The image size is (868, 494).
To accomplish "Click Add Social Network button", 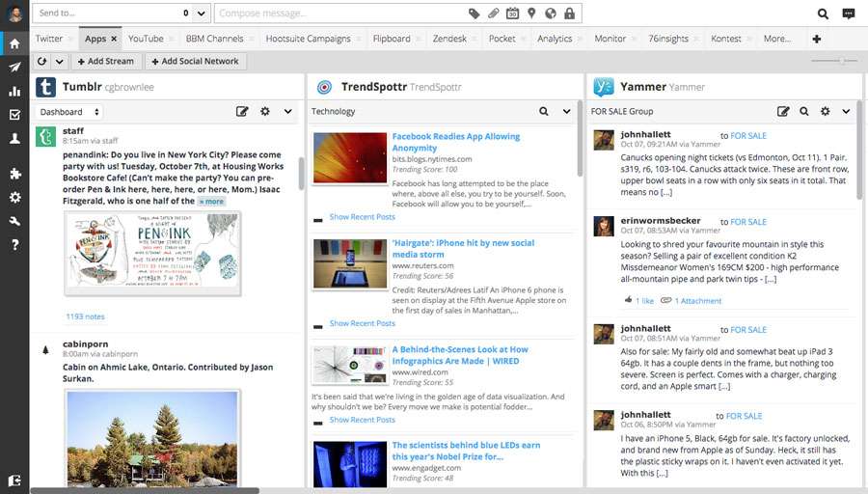I will click(x=195, y=62).
